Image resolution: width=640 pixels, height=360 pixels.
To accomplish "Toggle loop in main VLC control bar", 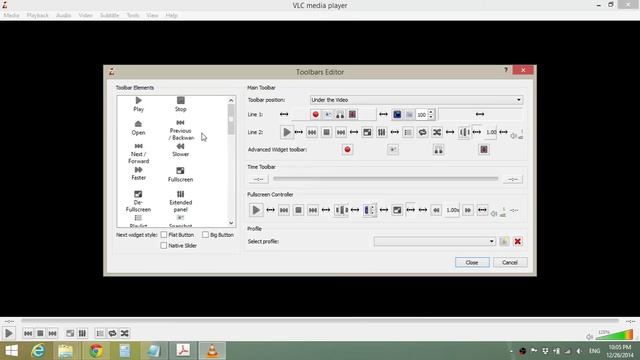I will click(112, 333).
